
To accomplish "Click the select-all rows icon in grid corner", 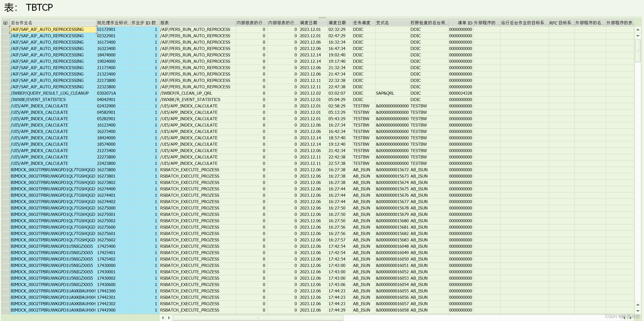I will pyautogui.click(x=5, y=23).
